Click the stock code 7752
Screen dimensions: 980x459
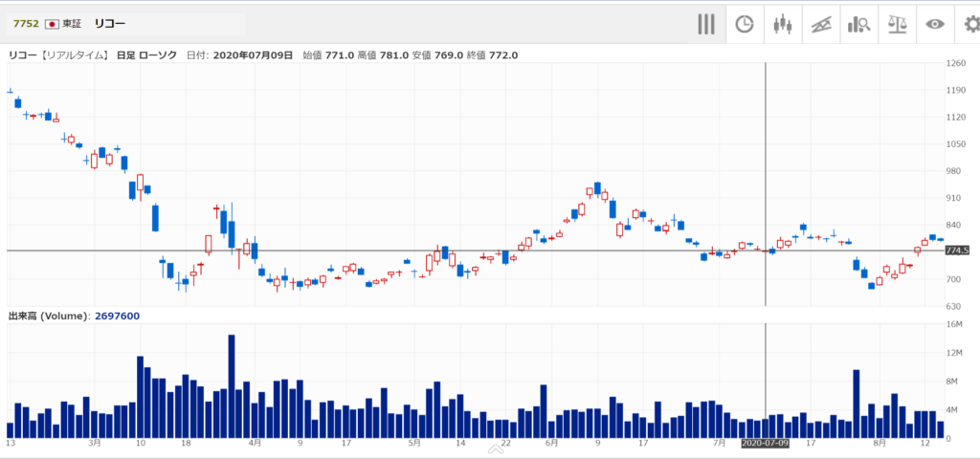pos(26,24)
